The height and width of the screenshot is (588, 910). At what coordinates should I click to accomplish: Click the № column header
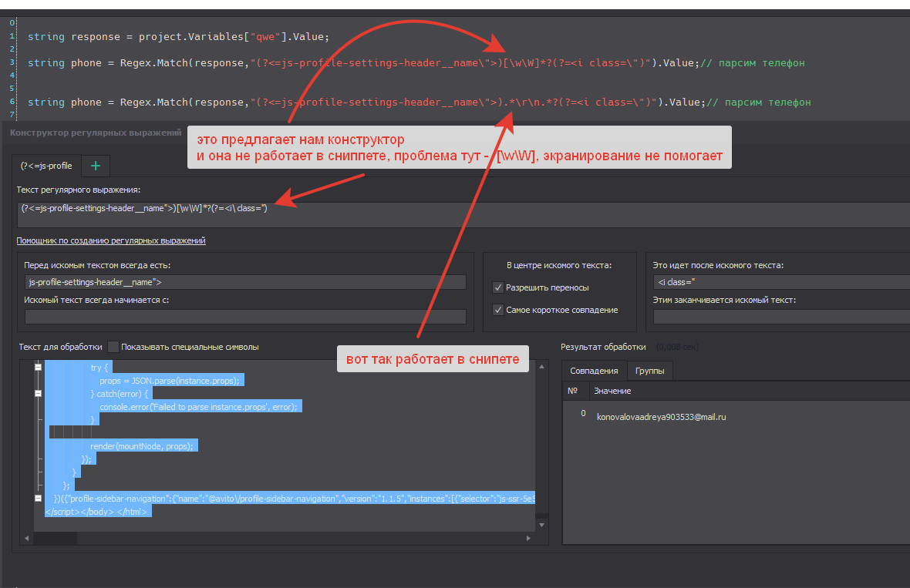click(x=573, y=391)
